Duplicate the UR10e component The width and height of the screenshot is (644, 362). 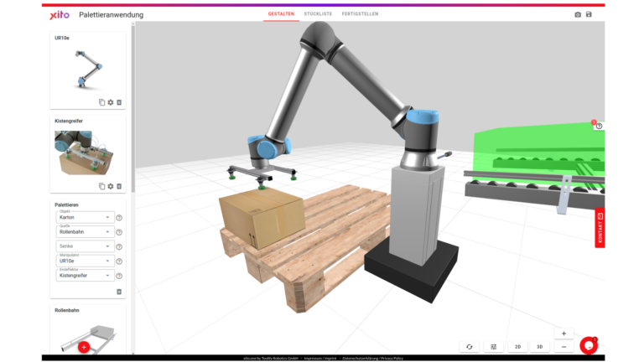tap(101, 102)
